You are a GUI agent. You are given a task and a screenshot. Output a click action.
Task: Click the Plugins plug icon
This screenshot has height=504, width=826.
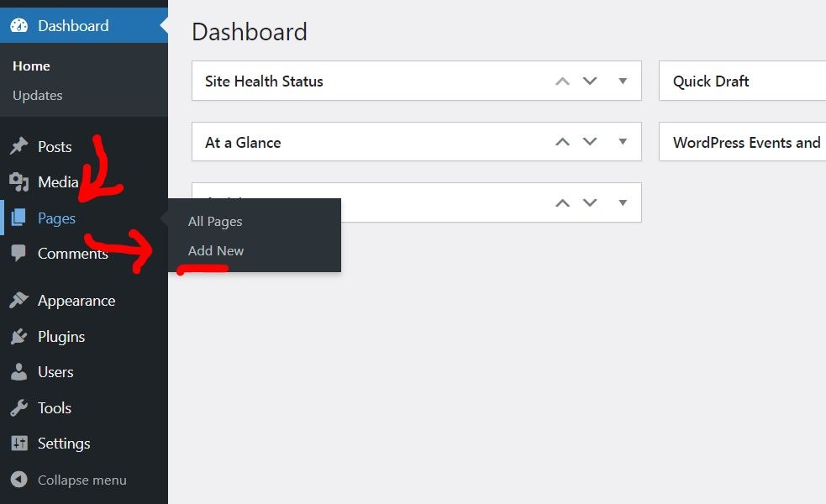tap(19, 336)
